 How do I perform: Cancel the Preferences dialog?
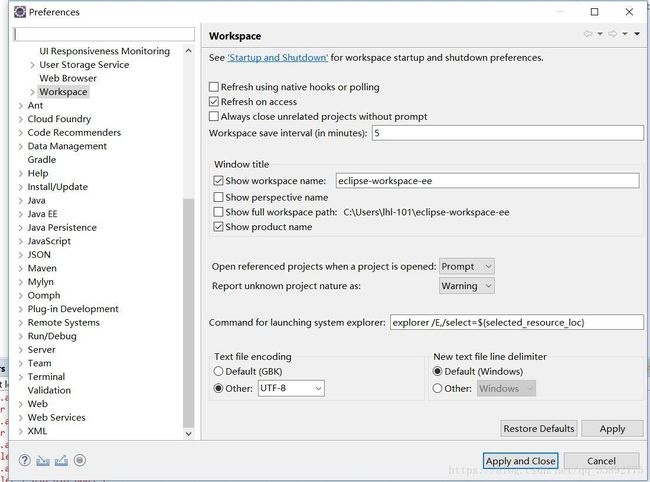[x=601, y=461]
